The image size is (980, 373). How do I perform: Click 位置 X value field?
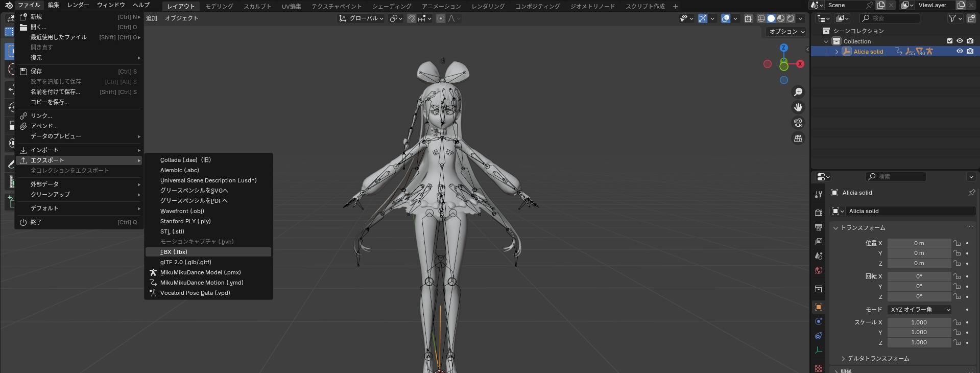click(919, 243)
